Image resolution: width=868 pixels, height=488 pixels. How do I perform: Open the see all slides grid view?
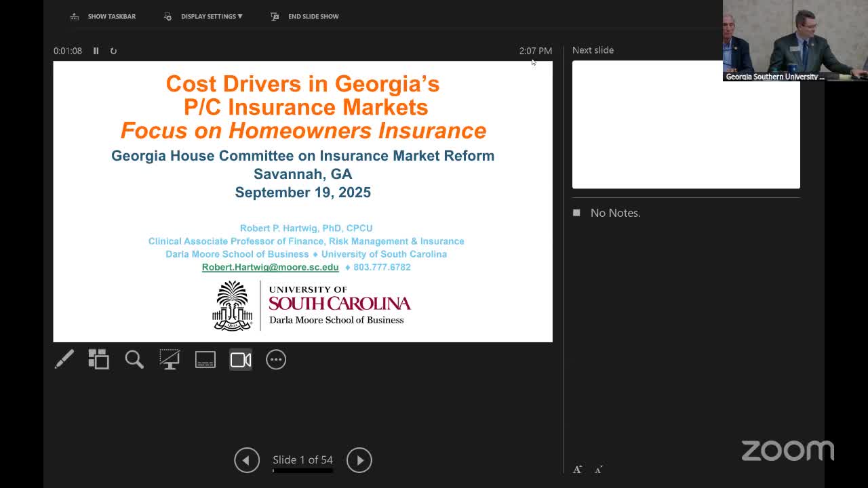(x=99, y=359)
